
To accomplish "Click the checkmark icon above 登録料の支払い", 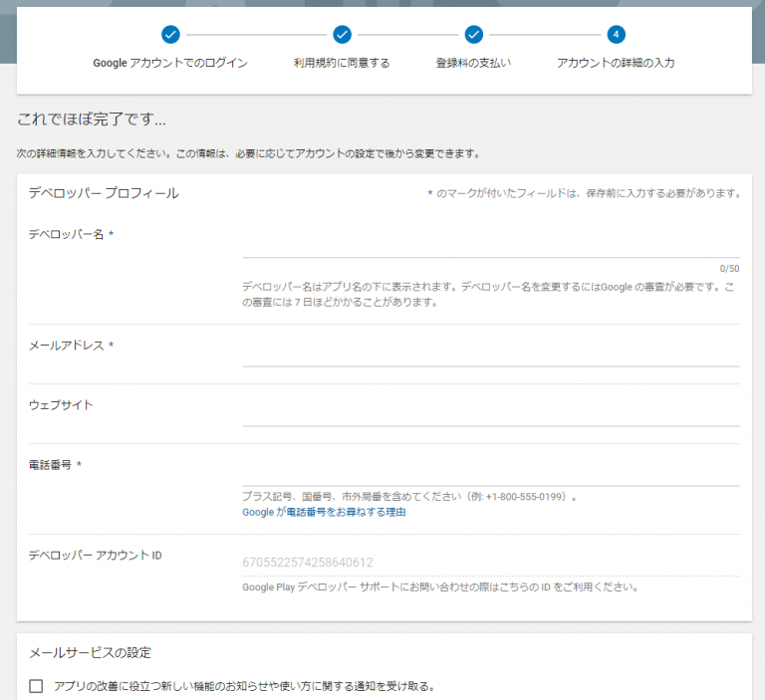I will pyautogui.click(x=473, y=35).
